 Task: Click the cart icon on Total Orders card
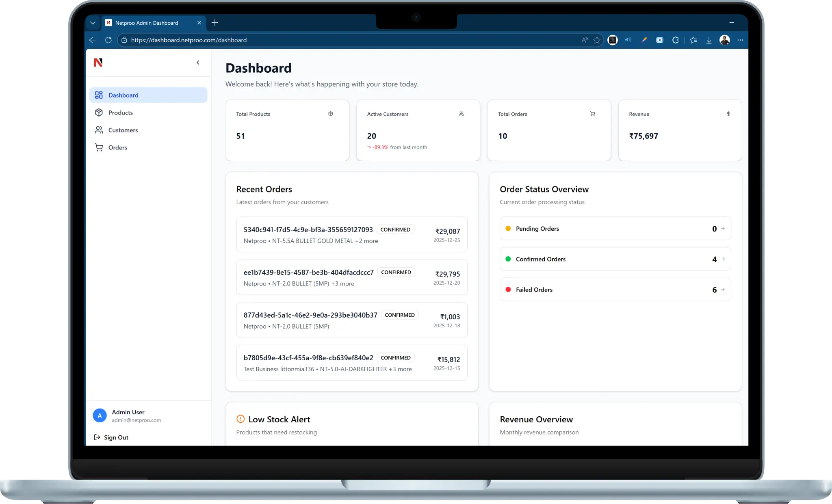[593, 114]
